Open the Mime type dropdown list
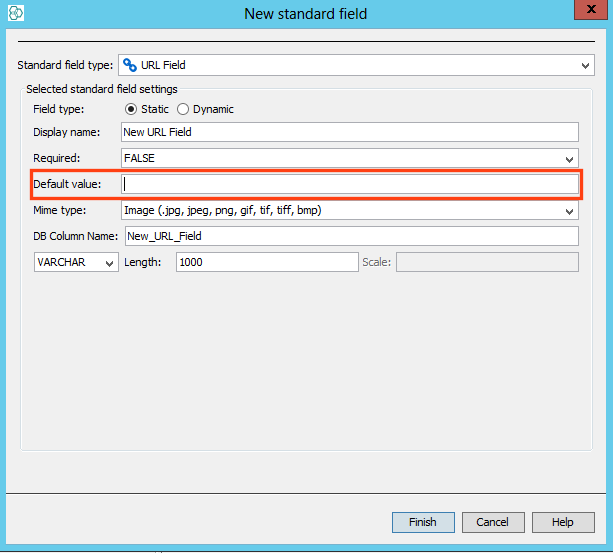613x553 pixels. pyautogui.click(x=569, y=211)
